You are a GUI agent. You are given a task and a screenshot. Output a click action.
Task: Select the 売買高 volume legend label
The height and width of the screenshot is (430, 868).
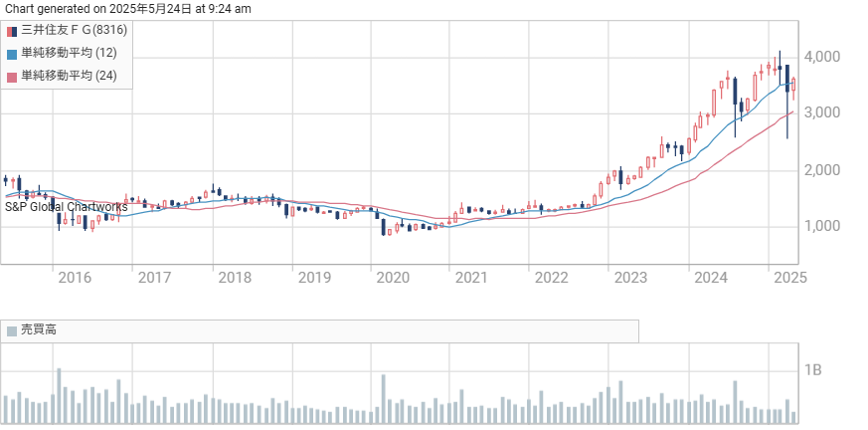point(38,330)
